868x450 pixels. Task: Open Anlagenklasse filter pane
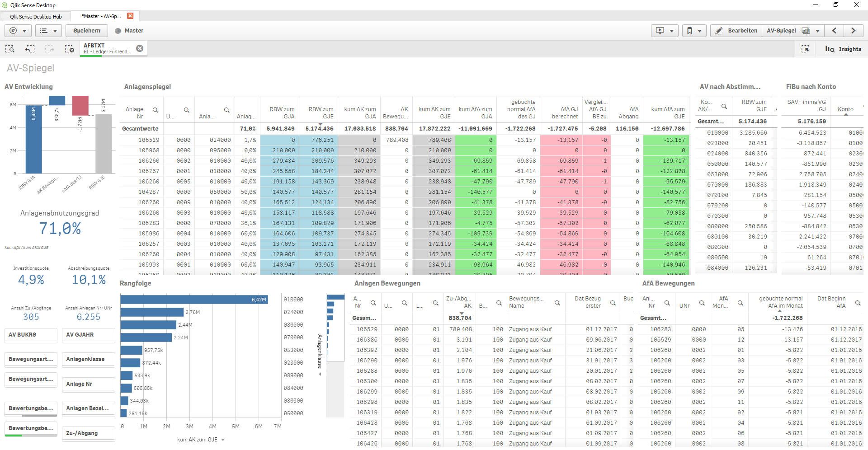click(88, 359)
